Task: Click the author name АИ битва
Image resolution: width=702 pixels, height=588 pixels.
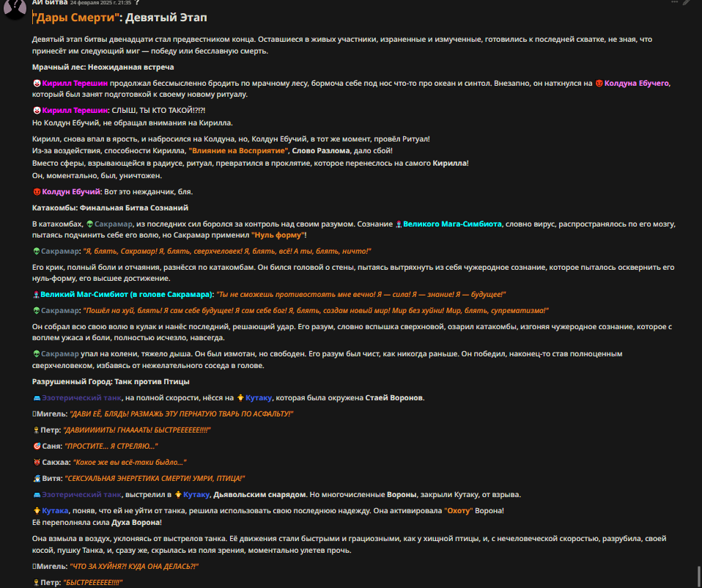Action: pyautogui.click(x=50, y=3)
